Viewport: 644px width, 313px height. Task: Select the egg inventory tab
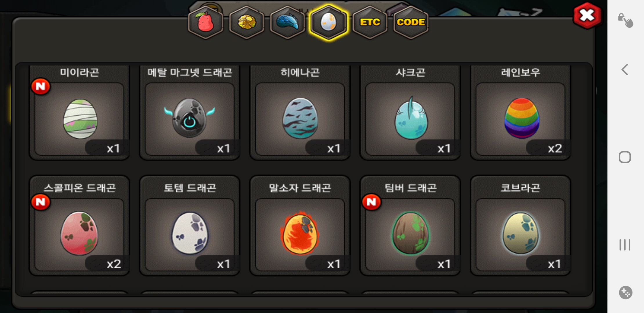coord(328,22)
